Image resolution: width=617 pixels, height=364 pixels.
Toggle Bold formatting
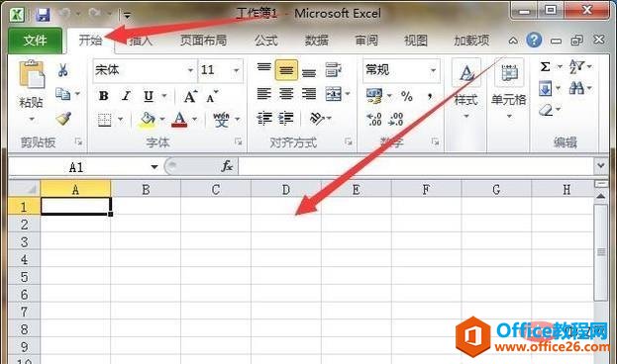click(x=104, y=96)
